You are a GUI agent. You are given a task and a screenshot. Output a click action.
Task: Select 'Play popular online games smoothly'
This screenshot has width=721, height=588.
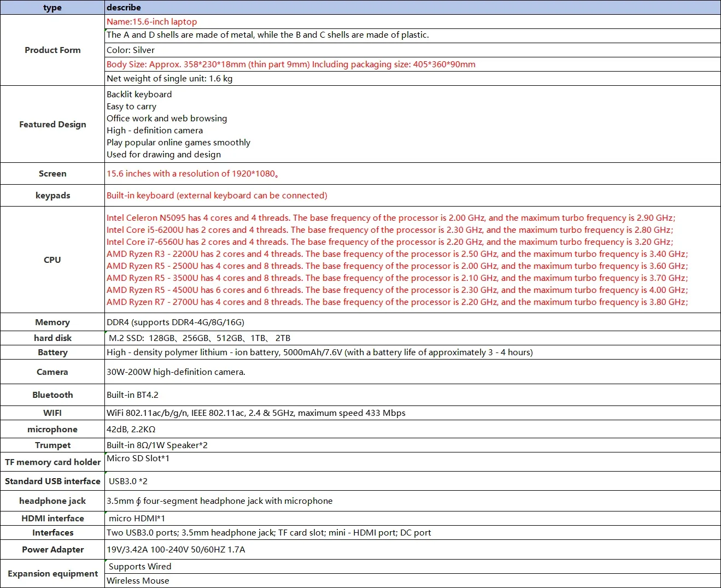[x=179, y=142]
